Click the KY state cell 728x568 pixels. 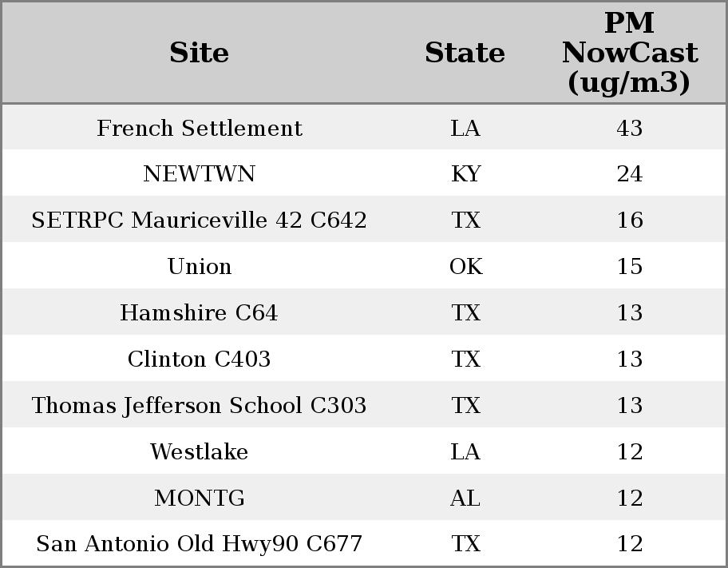tap(465, 174)
